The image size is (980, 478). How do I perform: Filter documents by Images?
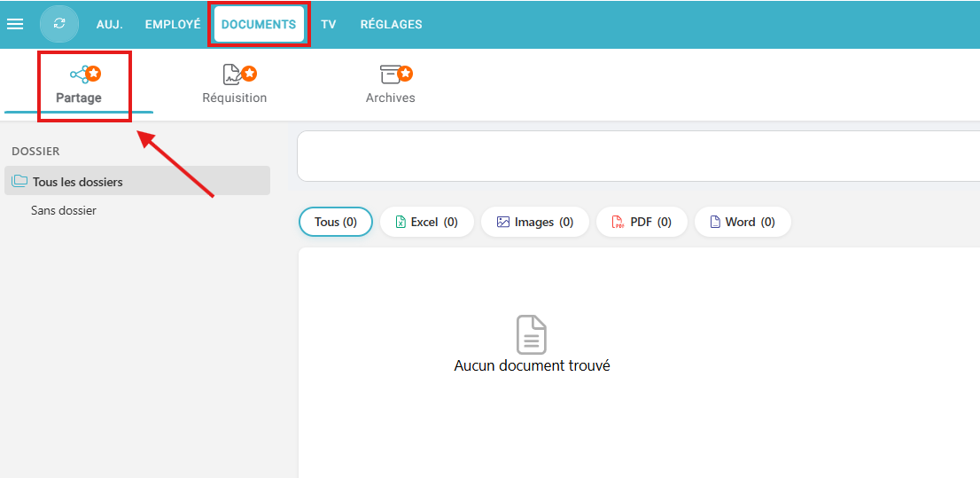(x=534, y=222)
